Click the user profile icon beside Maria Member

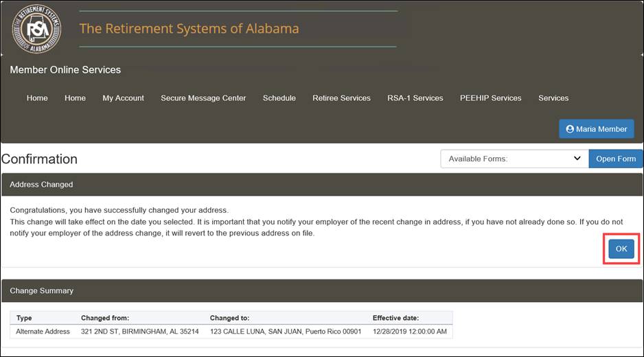tap(570, 129)
